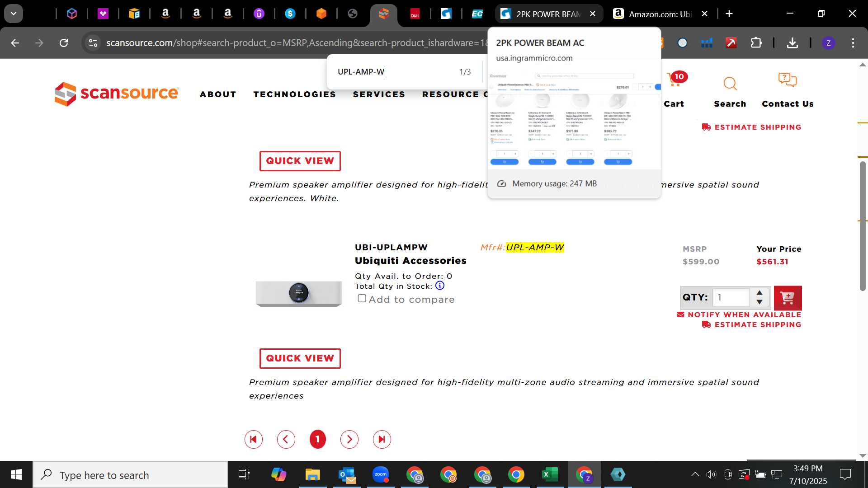Open the volume control in system tray
868x488 pixels.
[x=711, y=474]
